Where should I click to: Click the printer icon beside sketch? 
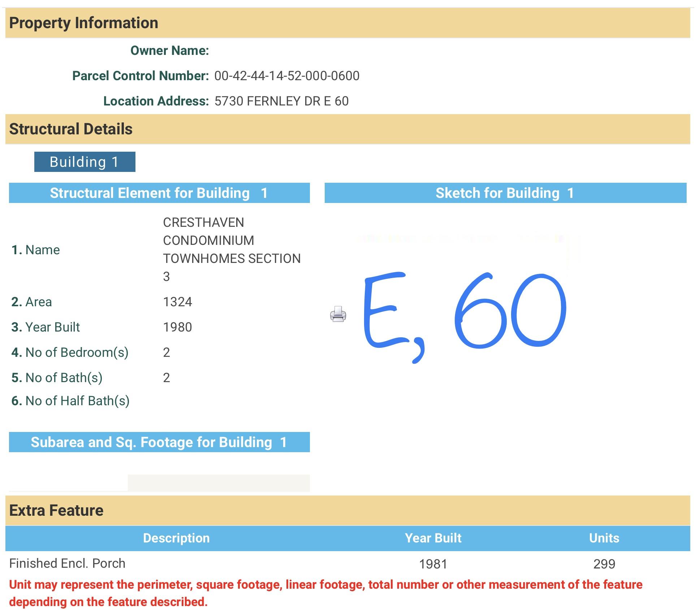point(338,314)
